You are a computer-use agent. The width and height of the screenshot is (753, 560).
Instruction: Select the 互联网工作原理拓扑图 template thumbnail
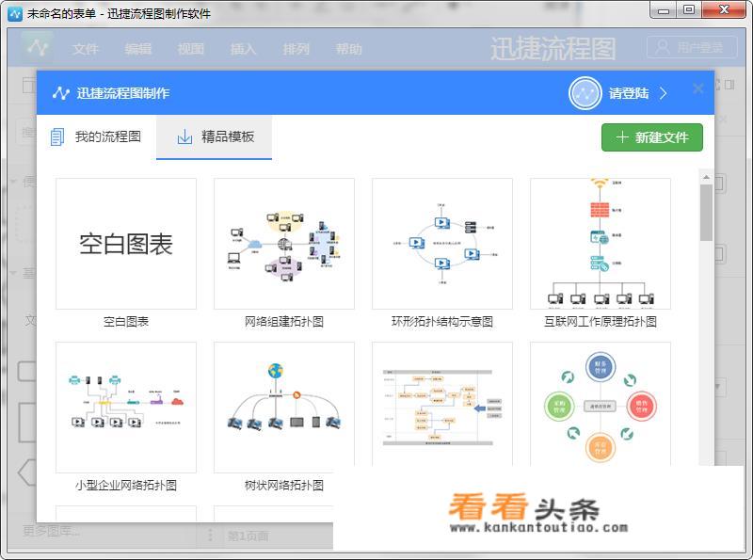[x=601, y=244]
